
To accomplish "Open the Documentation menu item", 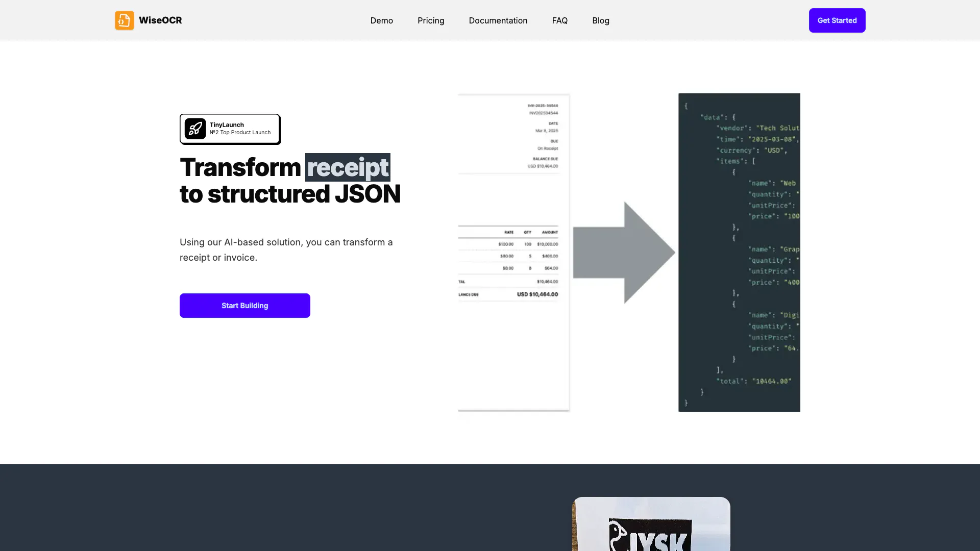I will pos(498,20).
